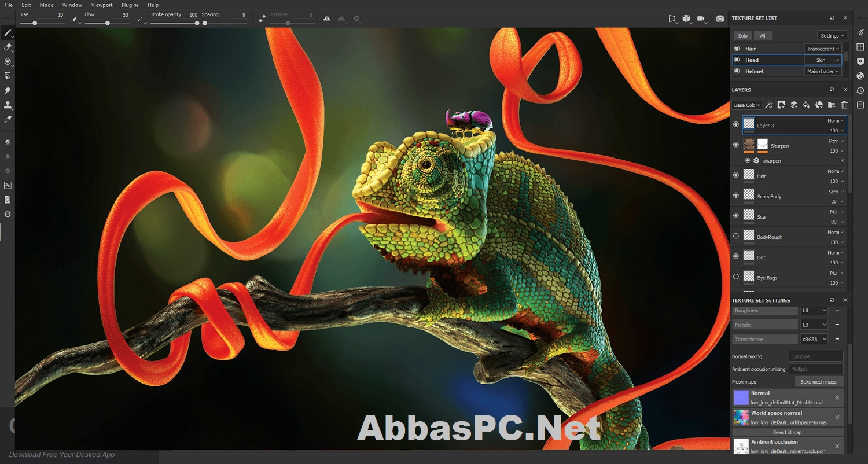Add a new fill layer

(x=806, y=105)
